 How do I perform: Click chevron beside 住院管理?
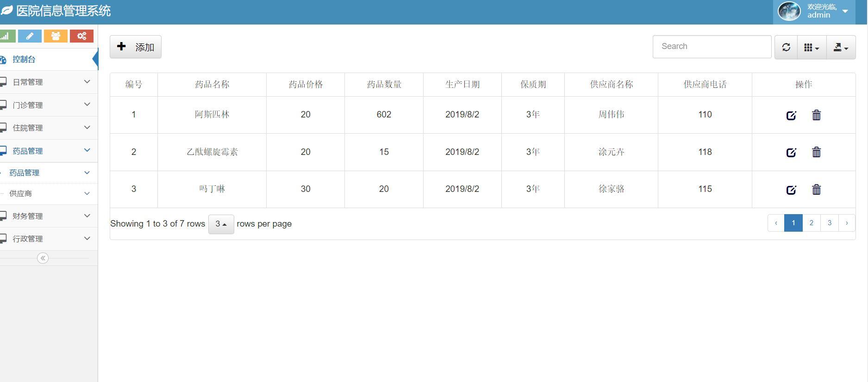pyautogui.click(x=87, y=127)
